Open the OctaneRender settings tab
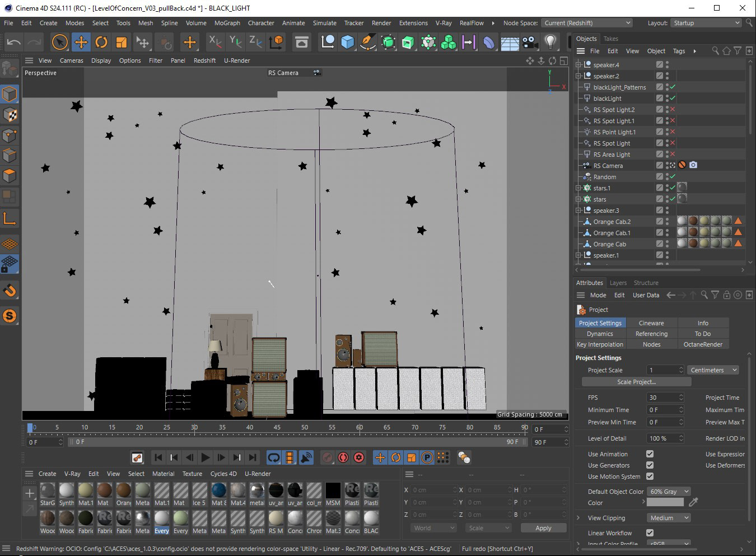756x556 pixels. click(703, 344)
